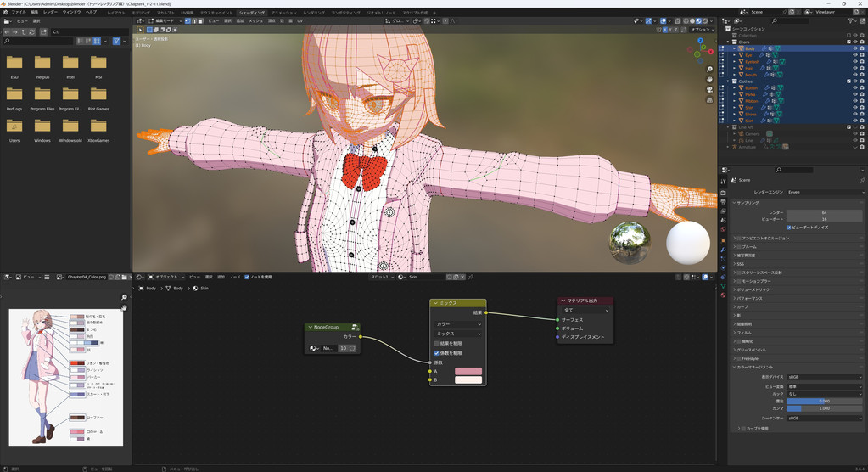This screenshot has width=868, height=472.
Task: Switch to orthographic/perspective grid gizmo
Action: [709, 100]
